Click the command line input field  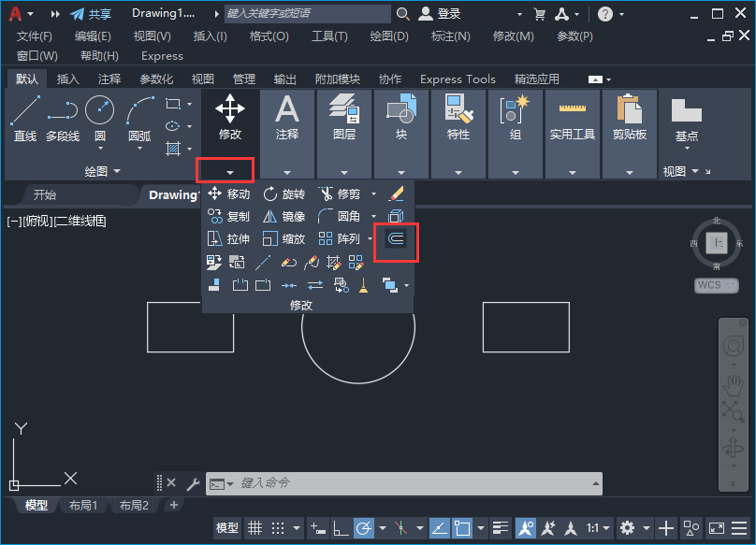404,483
